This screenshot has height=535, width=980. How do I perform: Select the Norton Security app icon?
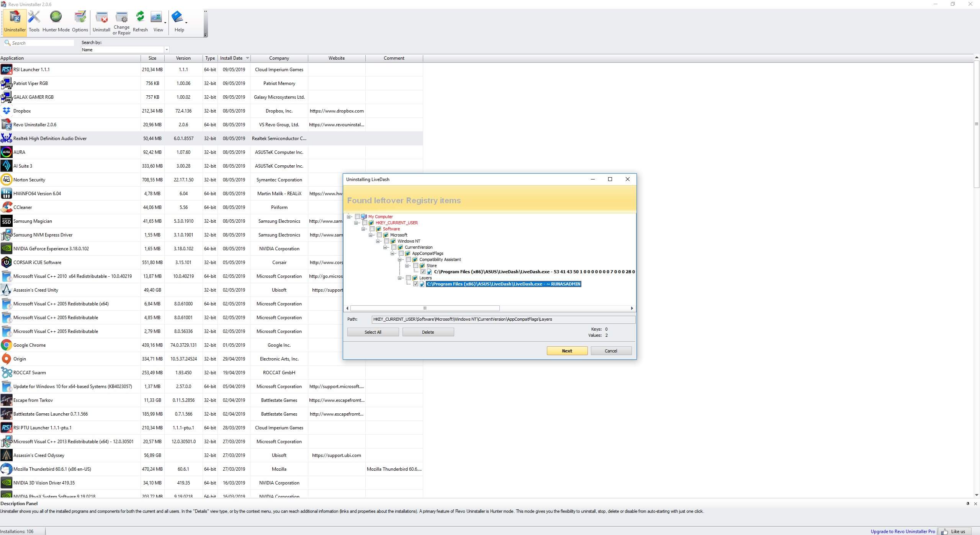7,180
